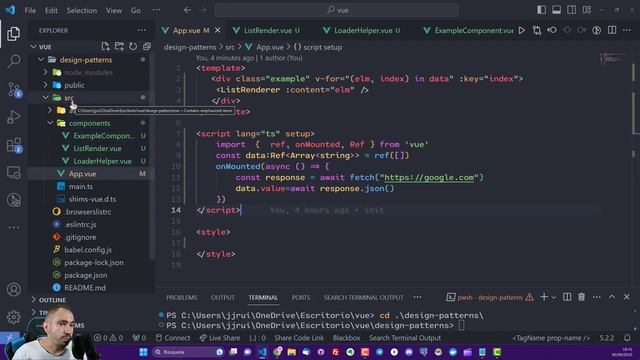Click the command center search box
Image resolution: width=640 pixels, height=360 pixels.
pyautogui.click(x=337, y=10)
